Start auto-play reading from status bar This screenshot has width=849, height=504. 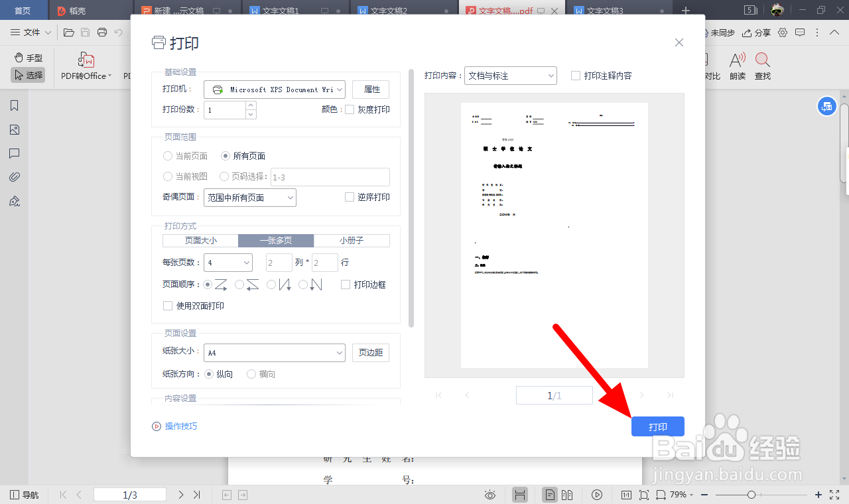[x=597, y=494]
